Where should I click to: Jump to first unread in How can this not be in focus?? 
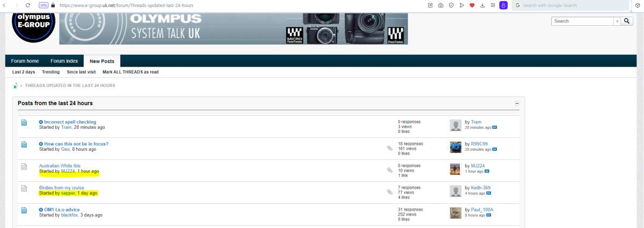(x=41, y=144)
